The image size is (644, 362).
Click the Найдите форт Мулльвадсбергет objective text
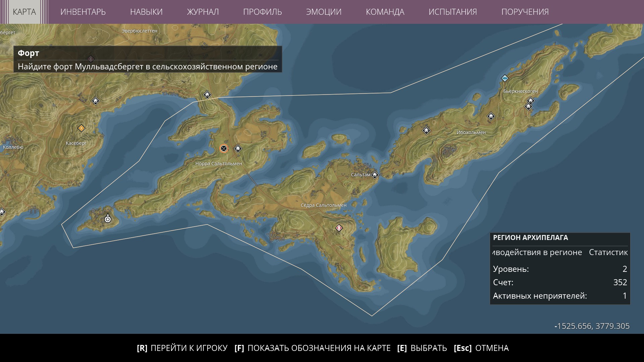pos(148,66)
